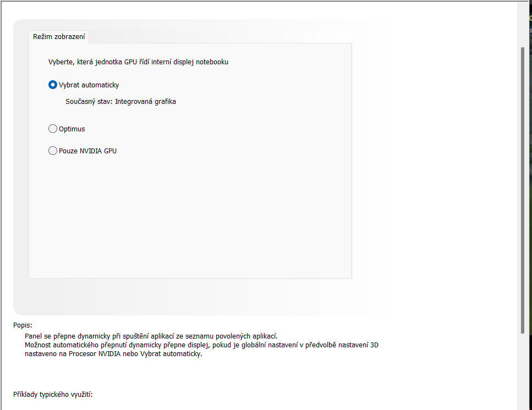Click the scrollbar track below the thumb

[x=523, y=374]
